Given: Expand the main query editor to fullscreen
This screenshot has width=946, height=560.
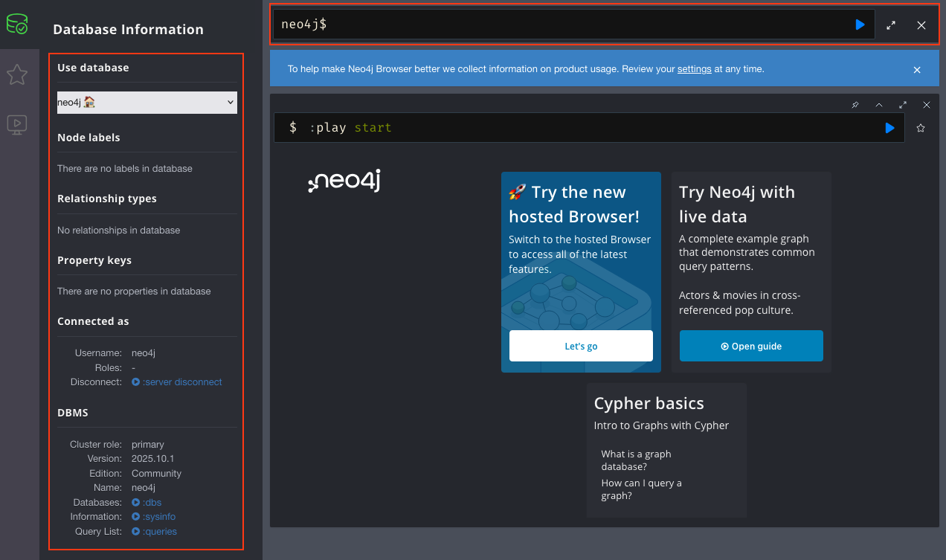Looking at the screenshot, I should click(x=891, y=25).
